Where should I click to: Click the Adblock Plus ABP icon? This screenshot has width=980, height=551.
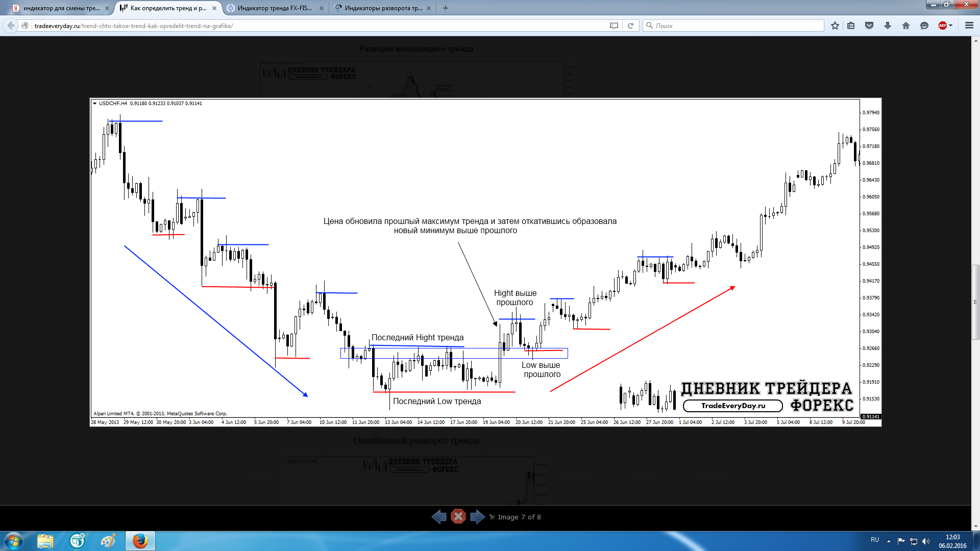point(942,26)
